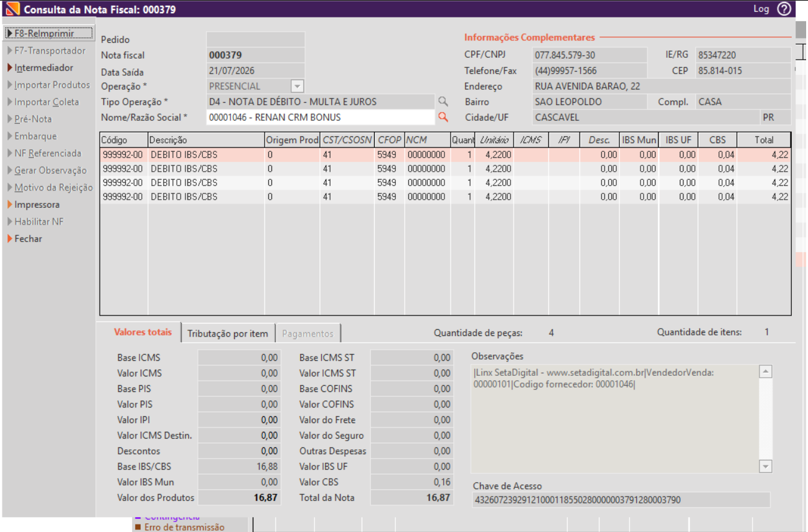Click the Cidade field CASCAVEL
This screenshot has height=532, width=808.
pos(646,118)
